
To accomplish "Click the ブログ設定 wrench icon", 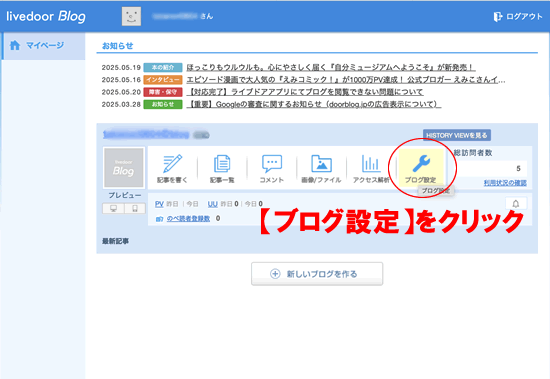I will coord(421,164).
